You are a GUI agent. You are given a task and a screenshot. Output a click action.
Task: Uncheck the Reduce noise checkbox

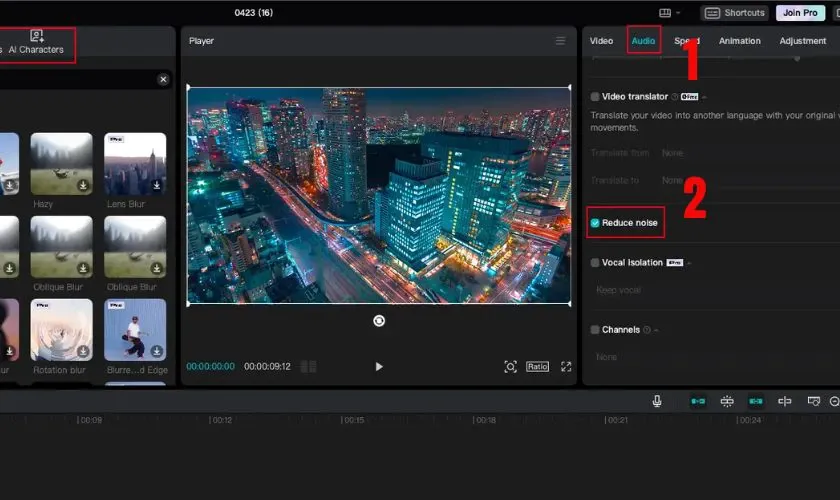pyautogui.click(x=595, y=223)
